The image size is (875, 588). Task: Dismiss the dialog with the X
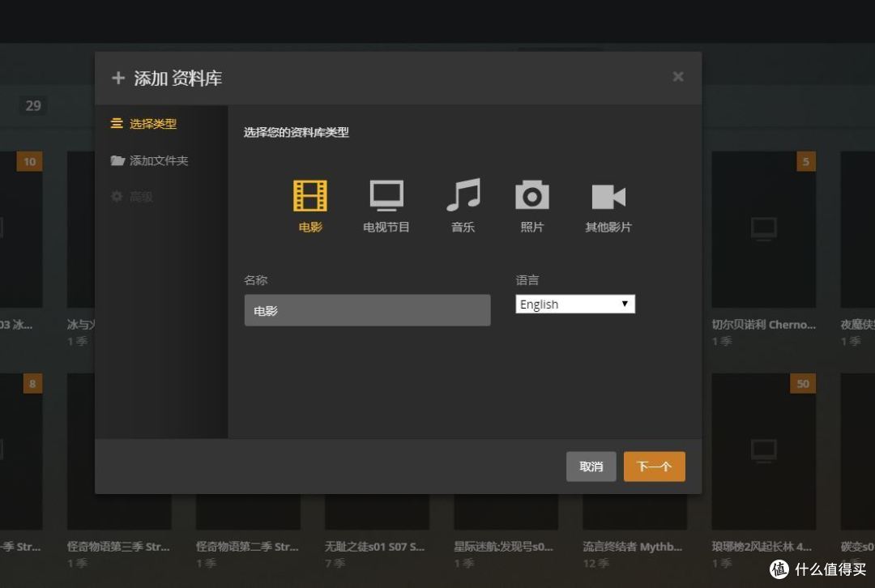pos(678,76)
